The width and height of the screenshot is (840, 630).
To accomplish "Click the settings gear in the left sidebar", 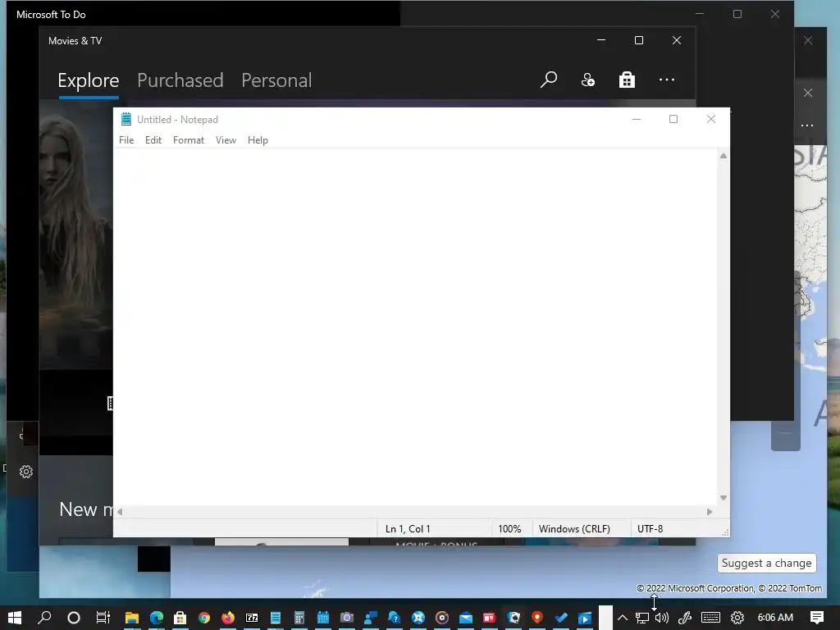I will (25, 472).
